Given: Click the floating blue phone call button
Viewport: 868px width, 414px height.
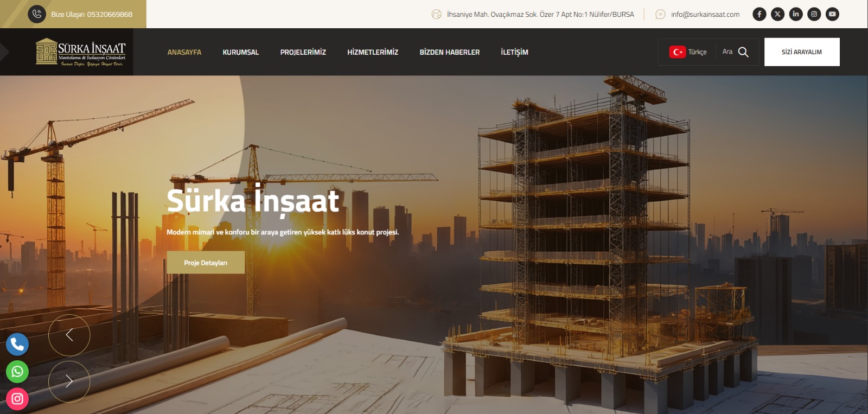Looking at the screenshot, I should coord(17,344).
